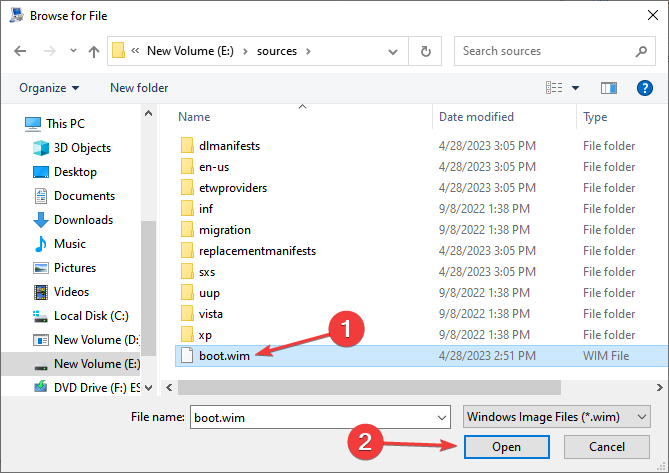The height and width of the screenshot is (473, 669).
Task: Close the Browse for File dialog
Action: (x=652, y=15)
